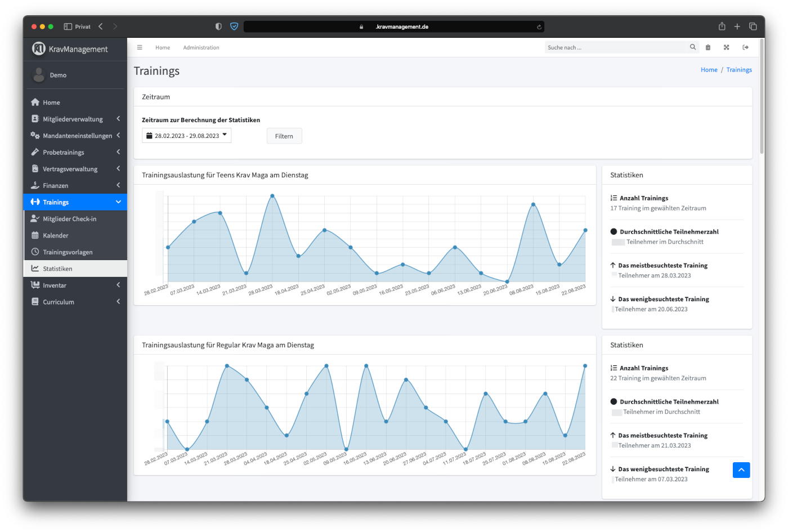This screenshot has width=788, height=532.
Task: Click the Curriculum list icon
Action: (x=35, y=302)
